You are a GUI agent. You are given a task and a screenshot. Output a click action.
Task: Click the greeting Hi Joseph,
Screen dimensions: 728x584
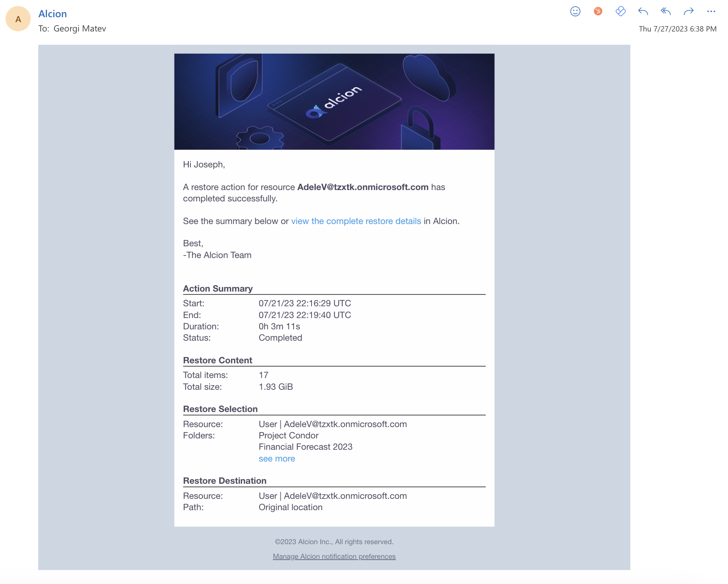204,164
